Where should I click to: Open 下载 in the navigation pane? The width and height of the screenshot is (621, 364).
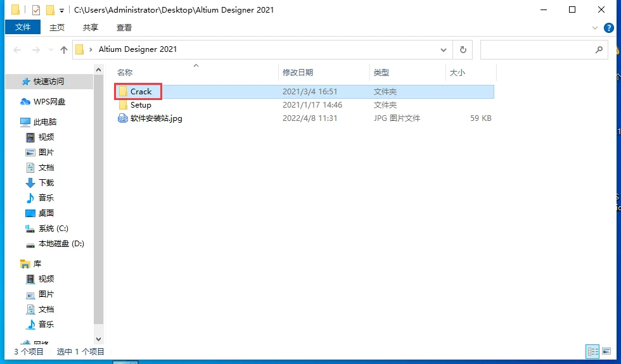coord(46,183)
